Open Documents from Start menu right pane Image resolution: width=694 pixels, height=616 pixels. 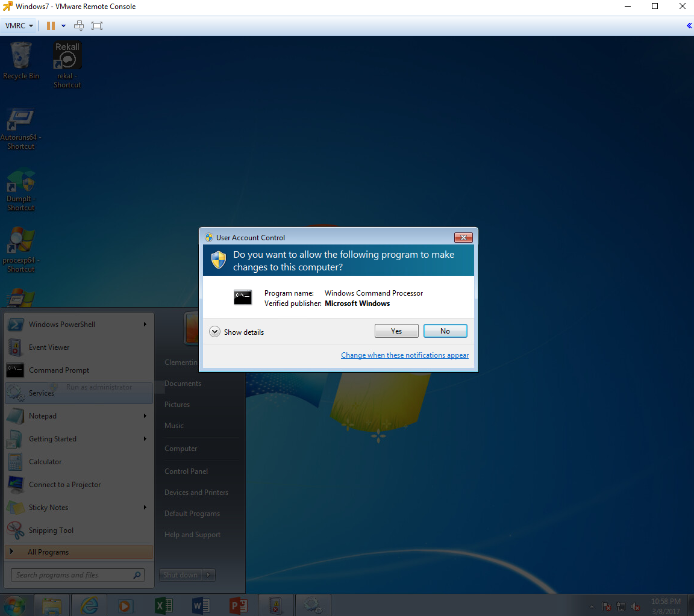click(183, 384)
